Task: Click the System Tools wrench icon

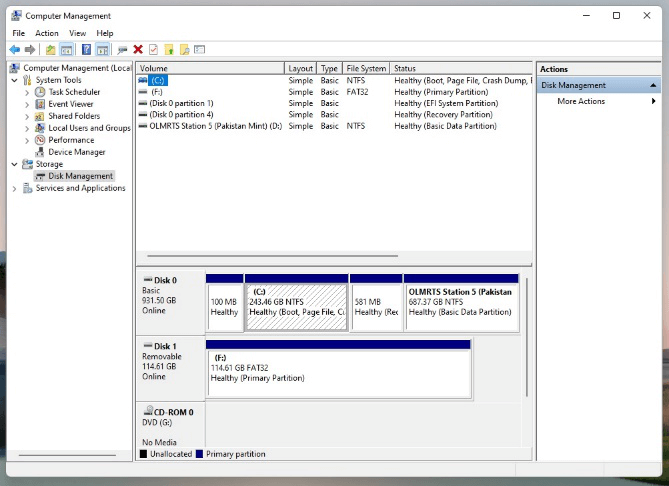Action: pos(27,80)
